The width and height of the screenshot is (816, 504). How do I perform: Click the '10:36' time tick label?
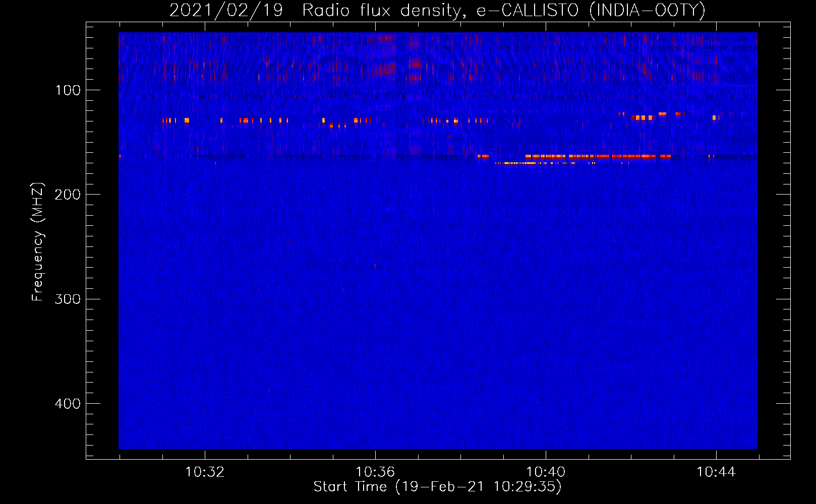[375, 472]
